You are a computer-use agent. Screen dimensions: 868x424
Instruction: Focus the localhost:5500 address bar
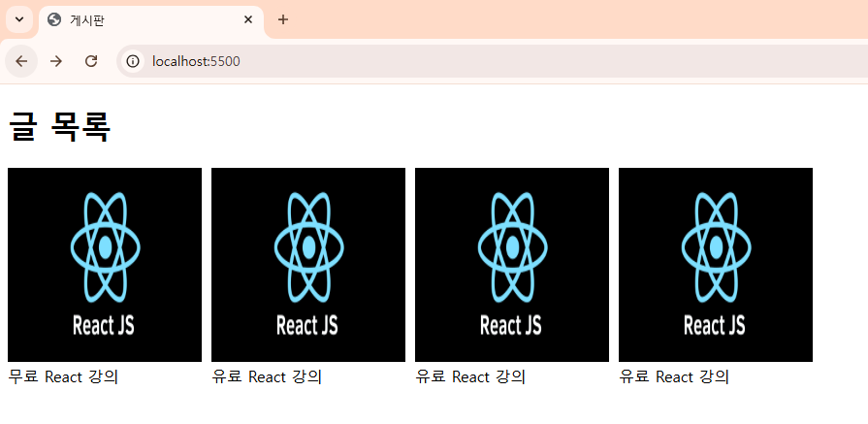coord(492,61)
